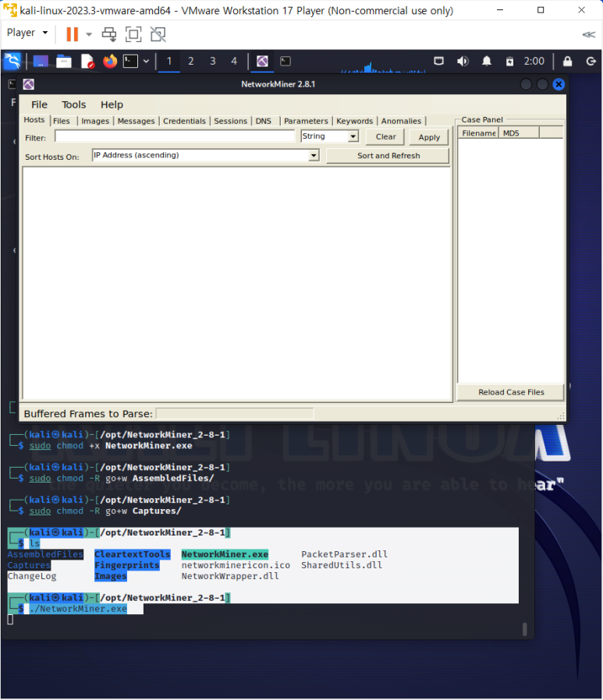This screenshot has height=700, width=603.
Task: Click the battery power manager icon
Action: coord(509,61)
